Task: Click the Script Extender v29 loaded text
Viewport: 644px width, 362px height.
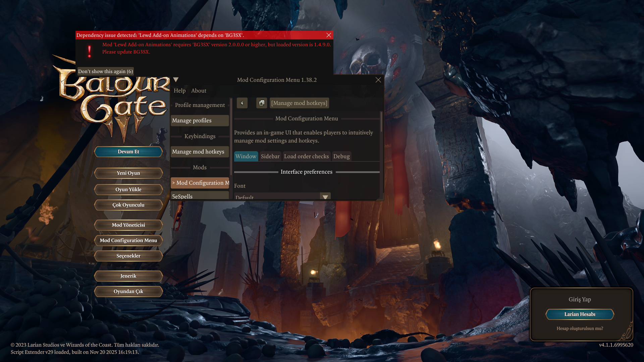Action: pyautogui.click(x=75, y=352)
